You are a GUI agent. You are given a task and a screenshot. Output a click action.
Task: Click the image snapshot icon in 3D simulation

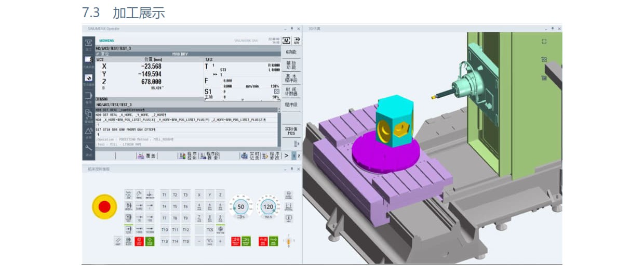544,78
